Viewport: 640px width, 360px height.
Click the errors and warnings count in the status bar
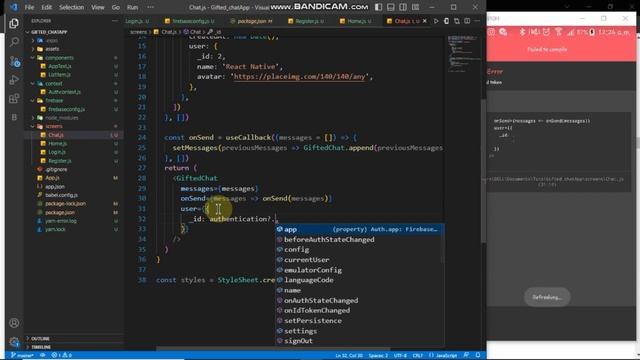point(62,355)
